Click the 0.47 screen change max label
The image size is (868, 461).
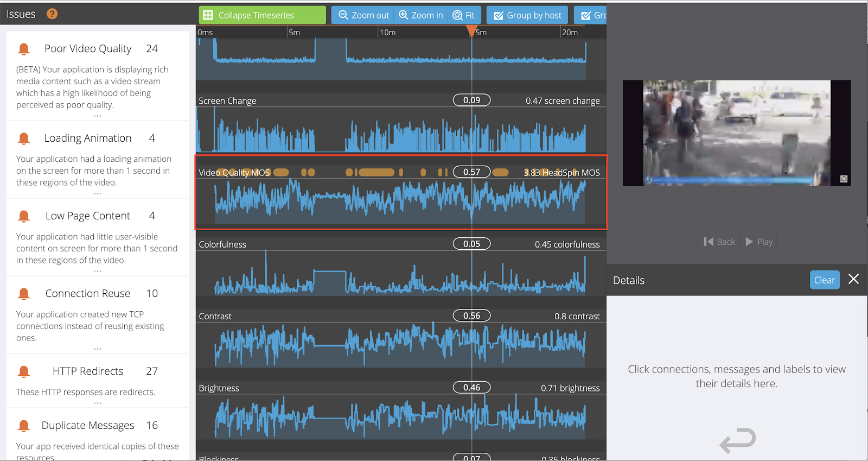563,101
